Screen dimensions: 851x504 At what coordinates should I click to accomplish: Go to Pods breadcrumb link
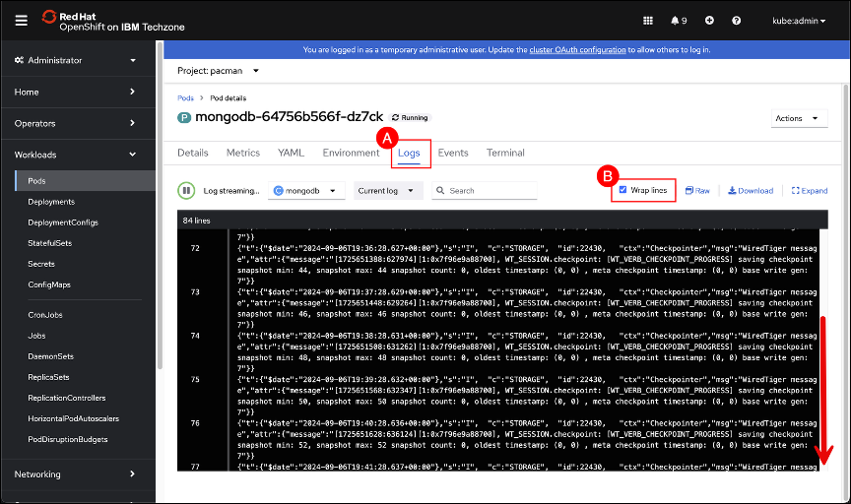point(185,98)
